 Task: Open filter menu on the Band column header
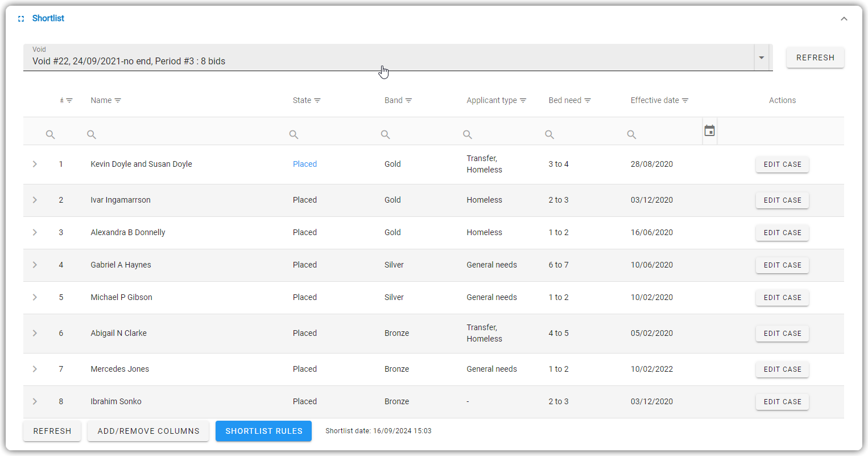pos(408,101)
